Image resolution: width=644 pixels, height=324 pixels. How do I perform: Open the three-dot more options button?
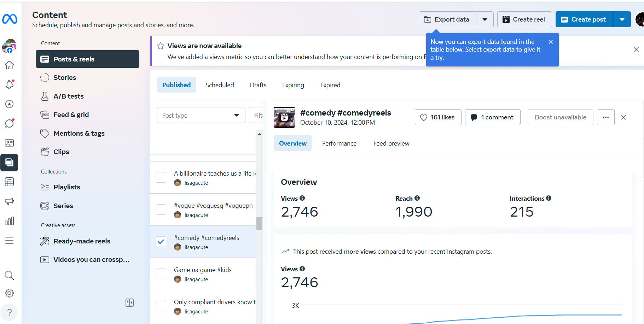tap(606, 117)
